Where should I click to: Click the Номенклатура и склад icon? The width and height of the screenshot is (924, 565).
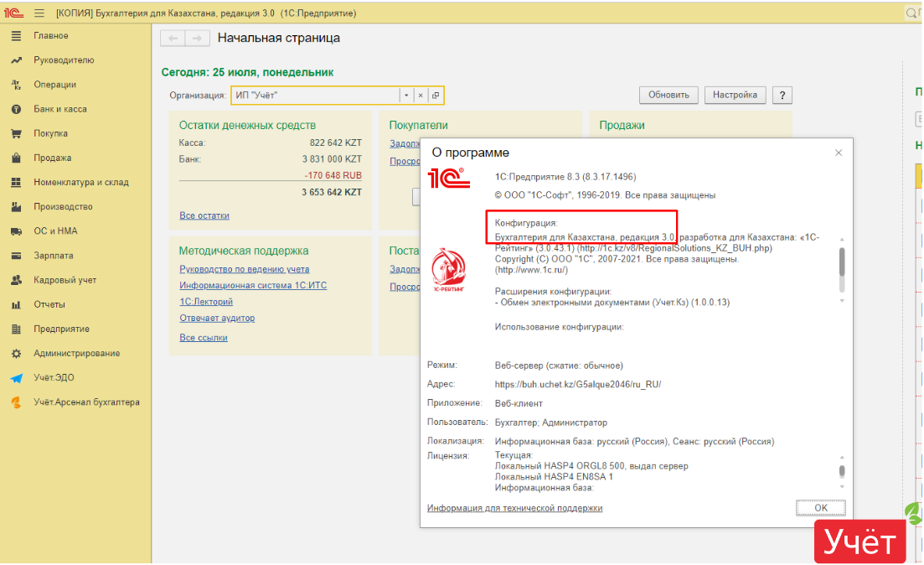(16, 182)
